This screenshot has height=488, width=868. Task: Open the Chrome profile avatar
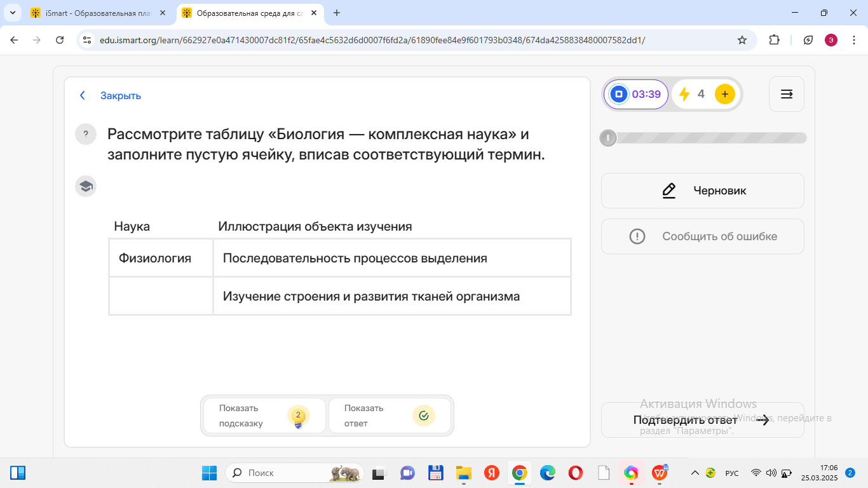(x=831, y=40)
